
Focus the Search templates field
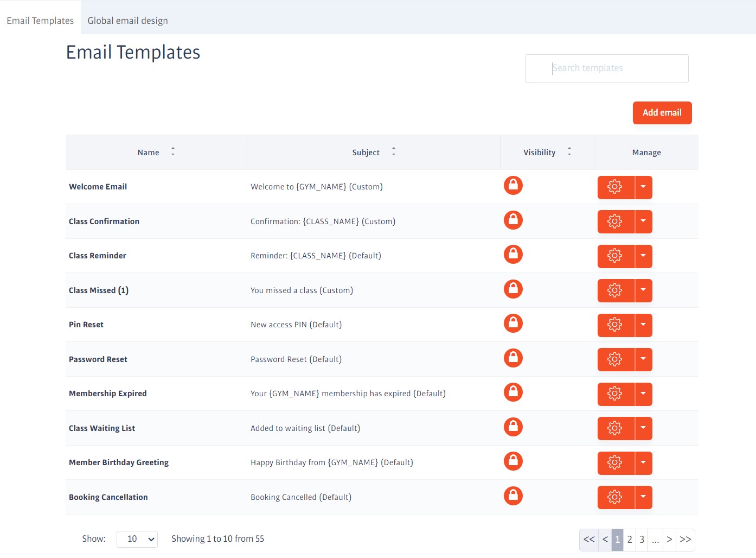pos(607,68)
